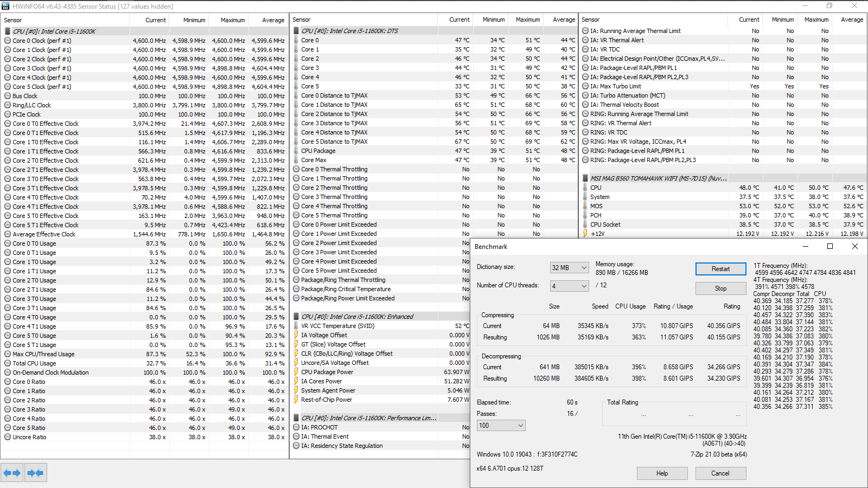Click the icon beside RING: VR Thermal Alert
The width and height of the screenshot is (868, 488).
coord(585,123)
